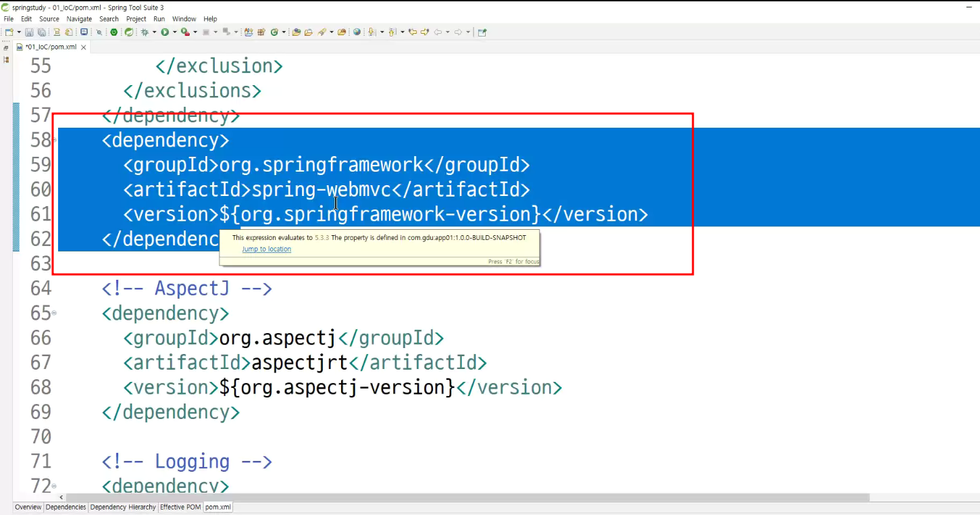Image resolution: width=980 pixels, height=515 pixels.
Task: Click the Back navigation arrow icon
Action: [438, 32]
